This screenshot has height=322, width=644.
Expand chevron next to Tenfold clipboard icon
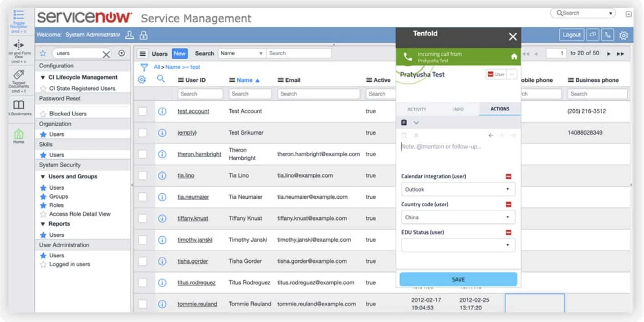pos(416,122)
